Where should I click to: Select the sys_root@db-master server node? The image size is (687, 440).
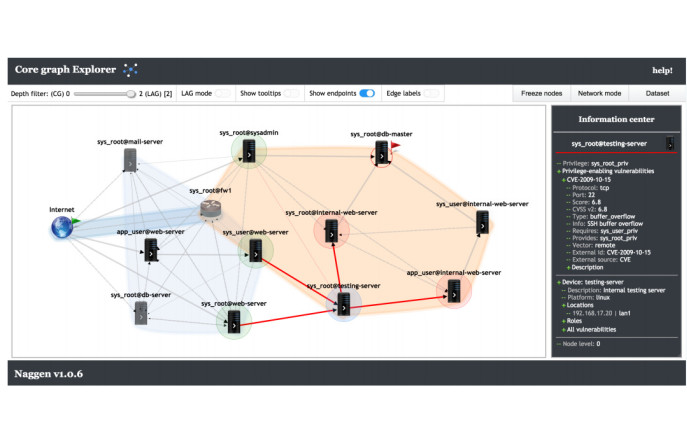[381, 152]
